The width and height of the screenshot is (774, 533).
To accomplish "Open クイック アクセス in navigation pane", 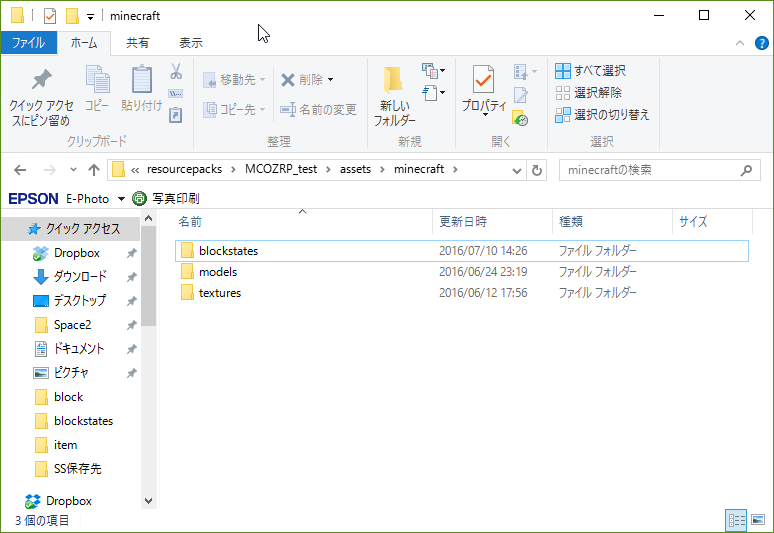I will coord(72,228).
